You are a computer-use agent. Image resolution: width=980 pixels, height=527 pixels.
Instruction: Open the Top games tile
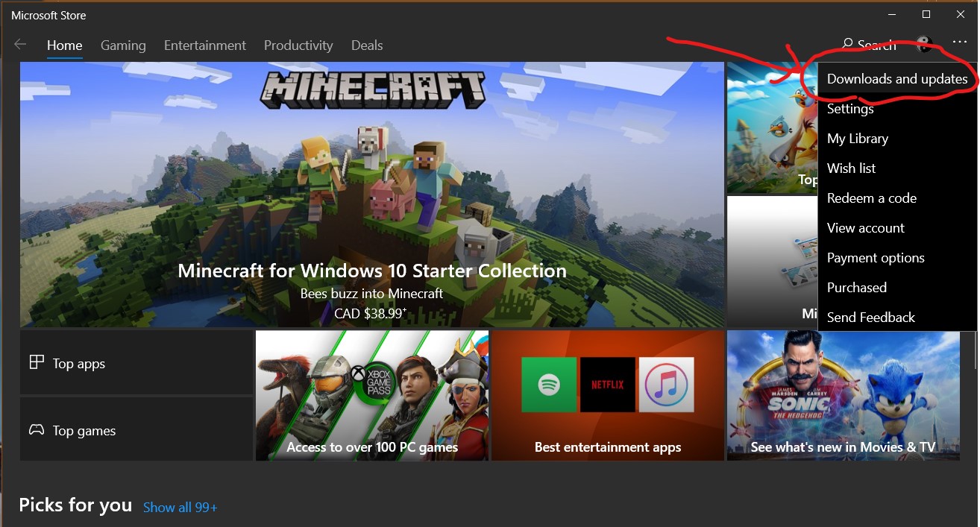click(136, 429)
